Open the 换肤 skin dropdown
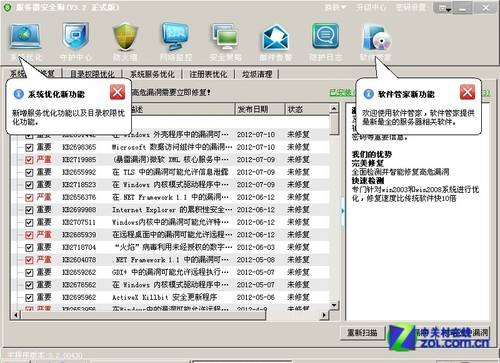This screenshot has width=500, height=363. coord(335,7)
